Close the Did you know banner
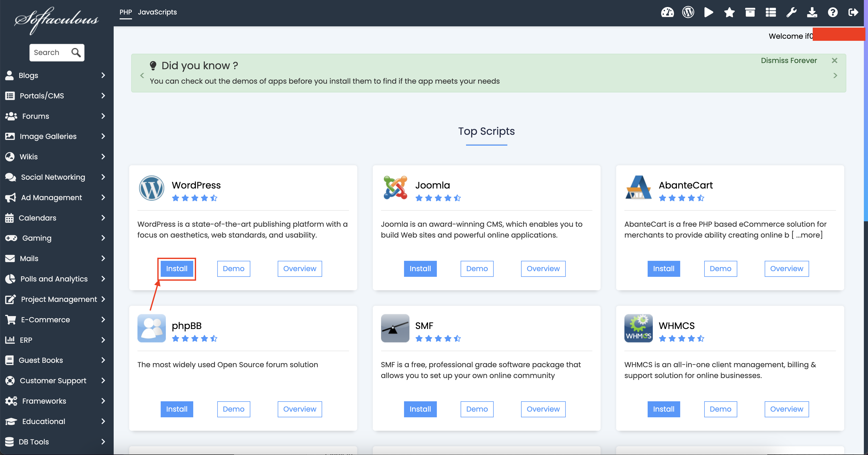This screenshot has height=455, width=868. pyautogui.click(x=834, y=61)
